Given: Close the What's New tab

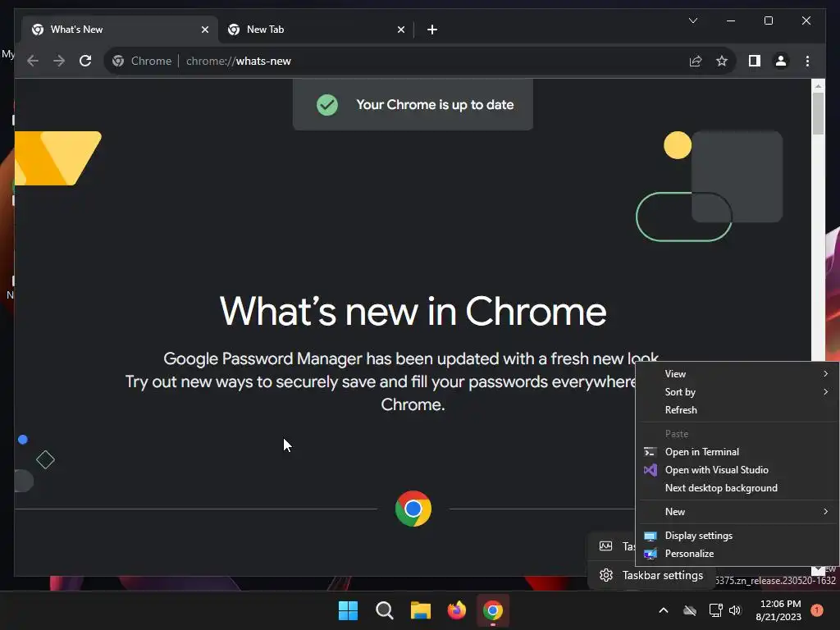Looking at the screenshot, I should coord(204,30).
